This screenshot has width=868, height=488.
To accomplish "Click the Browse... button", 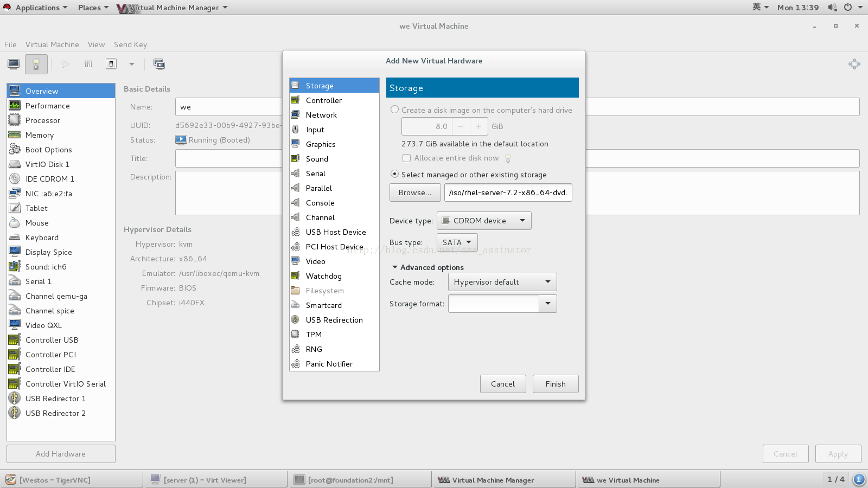I will [x=415, y=192].
